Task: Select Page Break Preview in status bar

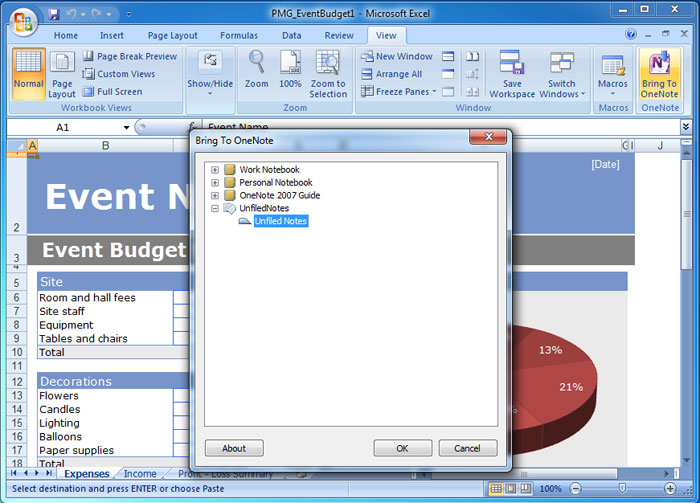Action: point(526,489)
